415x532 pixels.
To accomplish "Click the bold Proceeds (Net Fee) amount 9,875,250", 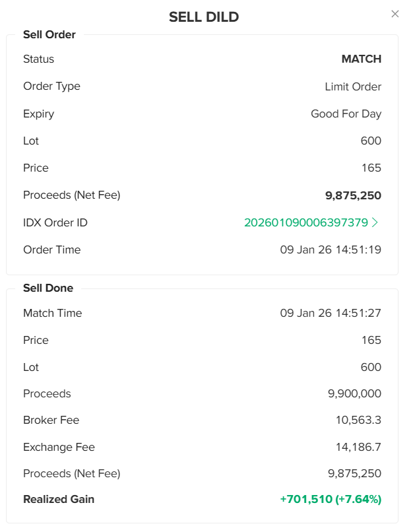I will [353, 195].
